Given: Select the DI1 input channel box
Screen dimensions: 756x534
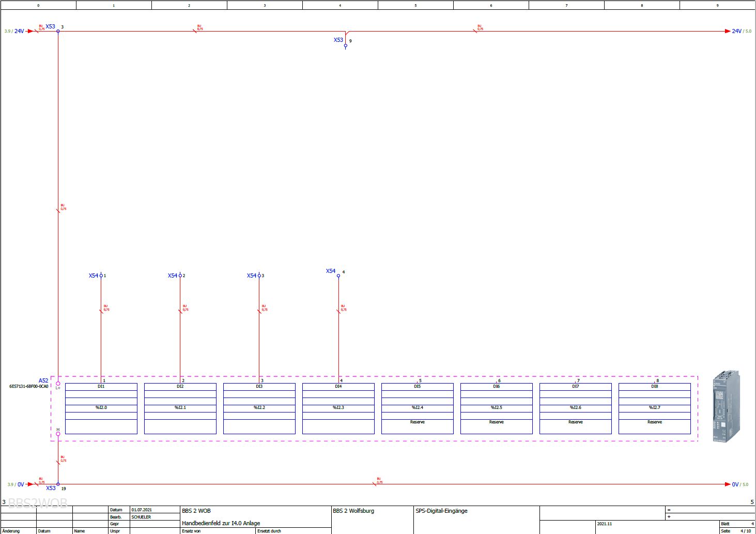Looking at the screenshot, I should coord(101,408).
